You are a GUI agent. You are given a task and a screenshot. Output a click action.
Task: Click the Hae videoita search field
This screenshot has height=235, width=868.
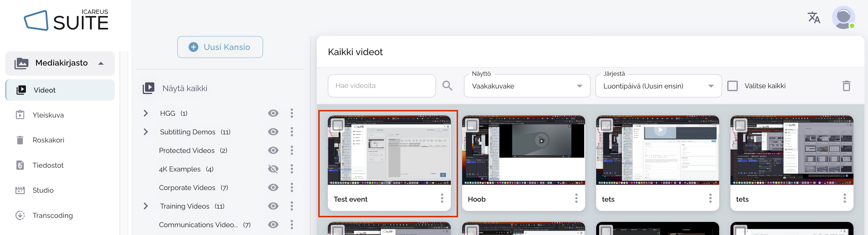tap(381, 86)
